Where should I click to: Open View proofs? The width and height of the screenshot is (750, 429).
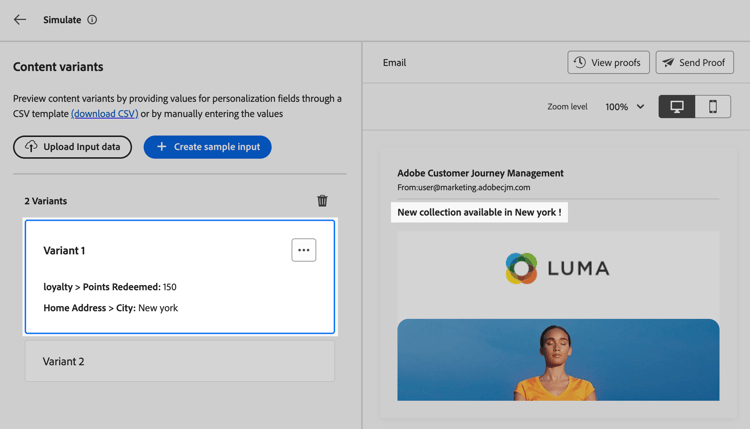[x=608, y=63]
